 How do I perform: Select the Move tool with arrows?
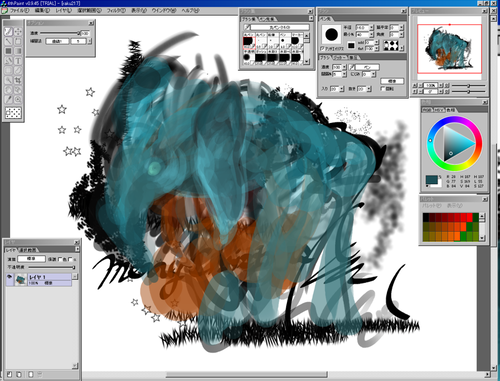click(18, 32)
